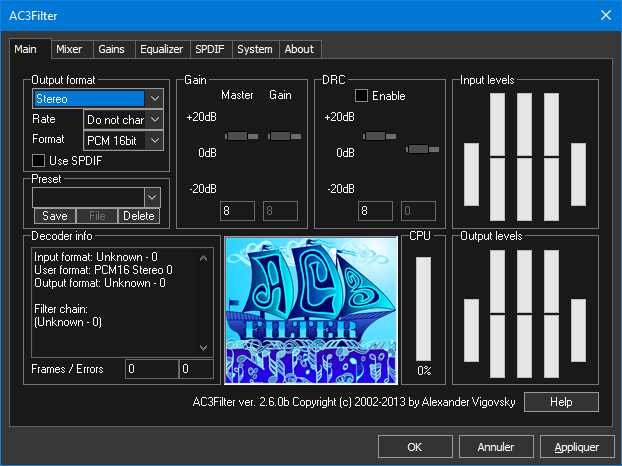Screen dimensions: 622x466
Task: Click the Errors count field
Action: [196, 369]
